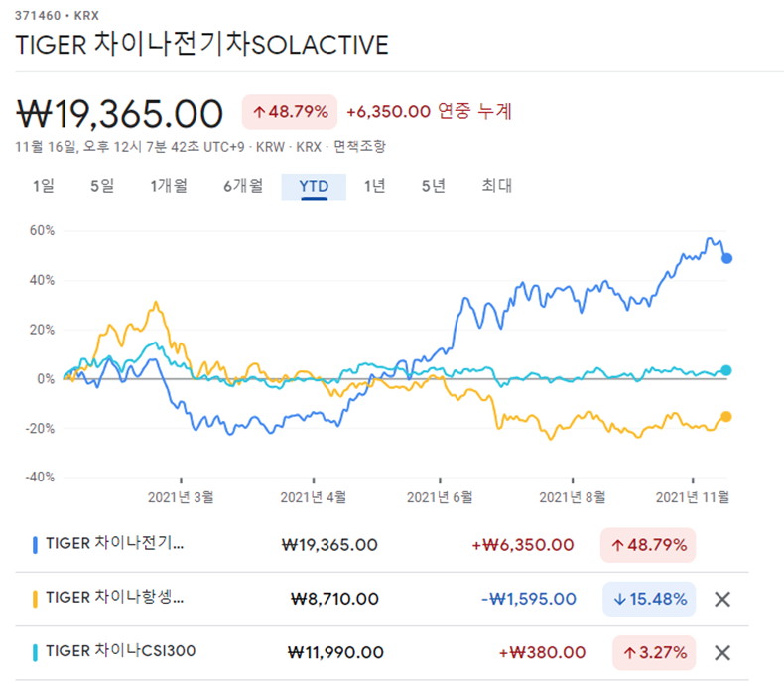Click the +₩6,350.00 change value in table
The height and width of the screenshot is (686, 784).
522,545
